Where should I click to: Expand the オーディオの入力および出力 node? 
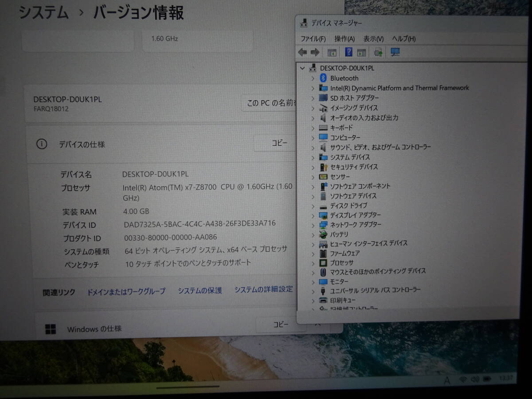pos(313,118)
